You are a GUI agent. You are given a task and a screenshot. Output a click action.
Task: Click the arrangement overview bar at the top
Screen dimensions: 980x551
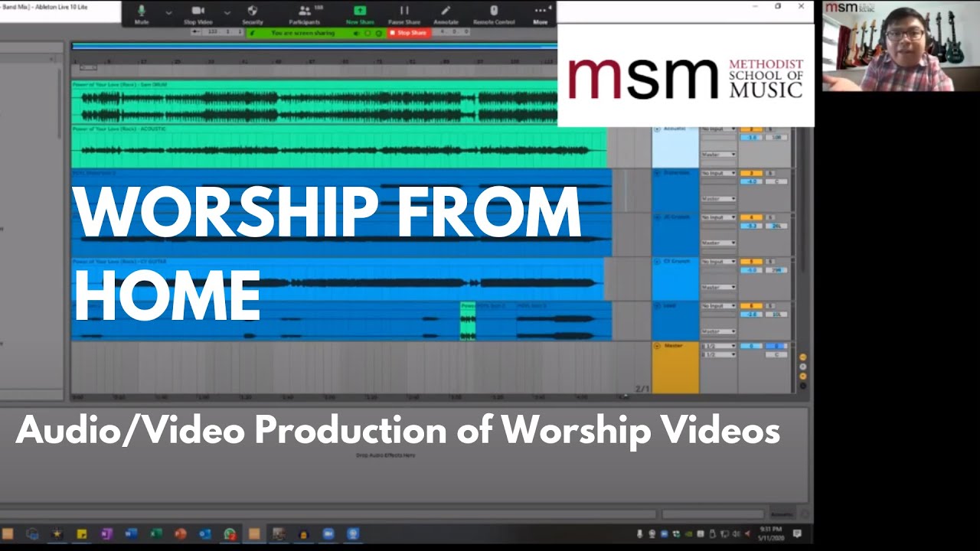(314, 47)
